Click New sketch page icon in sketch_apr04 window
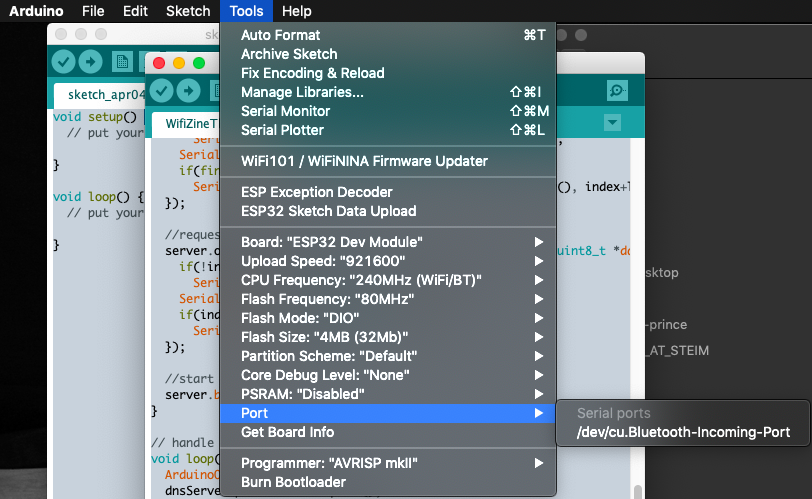The image size is (812, 499). point(122,62)
